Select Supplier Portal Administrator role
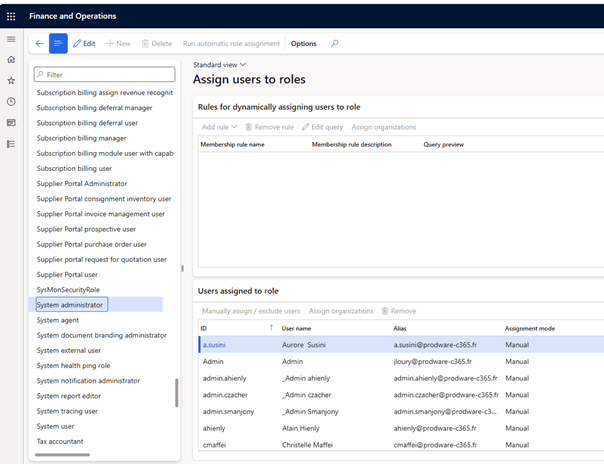The width and height of the screenshot is (604, 464). coord(82,184)
